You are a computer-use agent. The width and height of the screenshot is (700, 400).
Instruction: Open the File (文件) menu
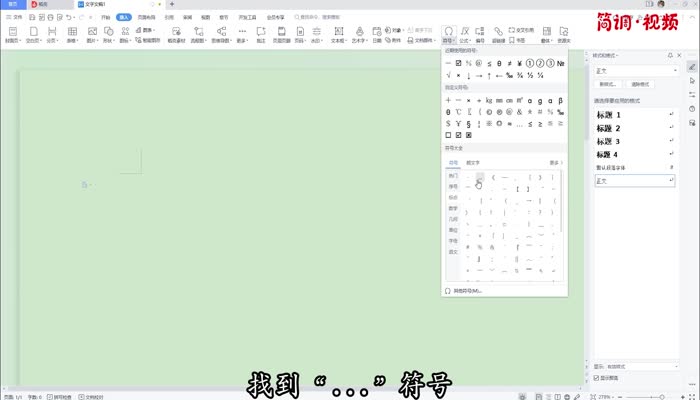point(14,17)
